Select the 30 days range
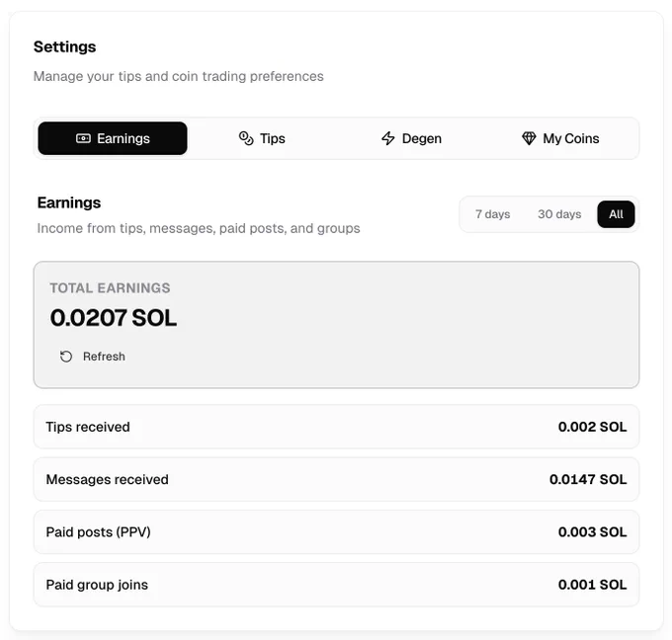 (559, 214)
